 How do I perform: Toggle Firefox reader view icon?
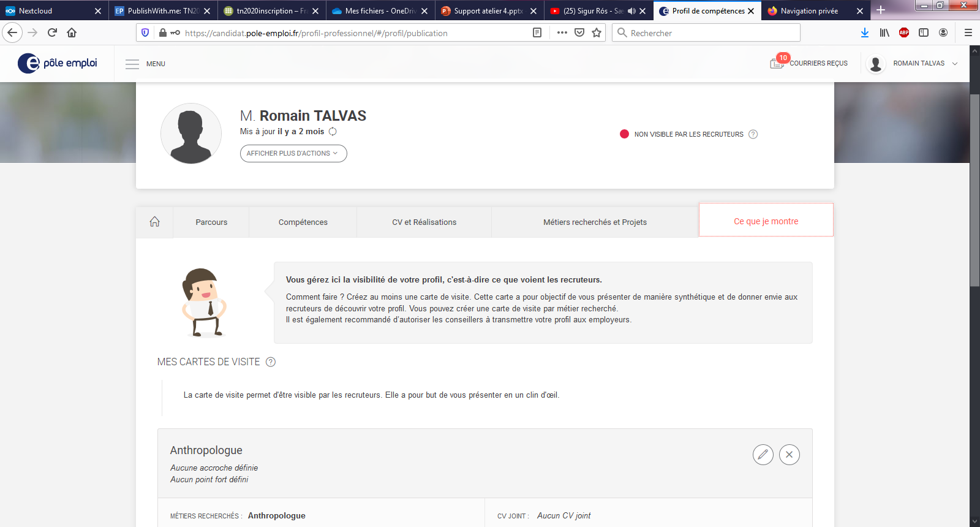(537, 33)
